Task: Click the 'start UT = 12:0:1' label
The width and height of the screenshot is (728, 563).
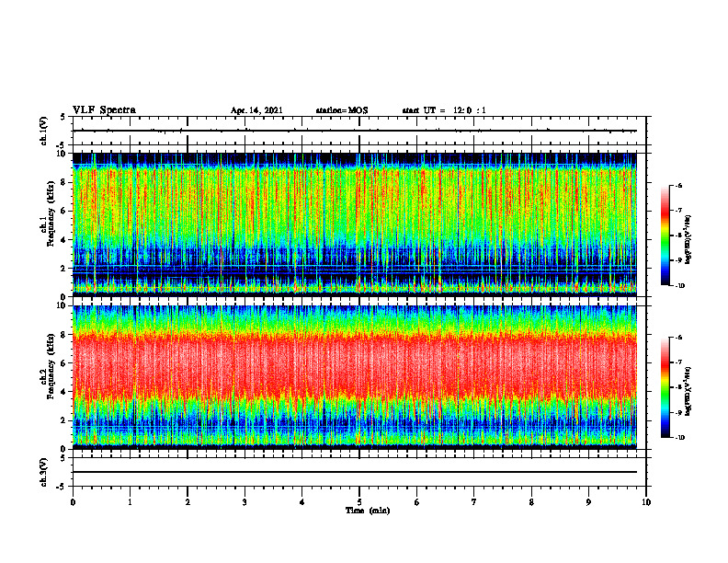Action: (444, 110)
